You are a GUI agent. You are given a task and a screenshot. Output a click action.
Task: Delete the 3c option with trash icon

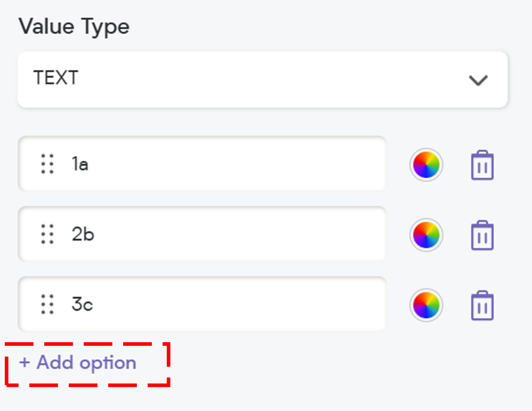pos(482,305)
